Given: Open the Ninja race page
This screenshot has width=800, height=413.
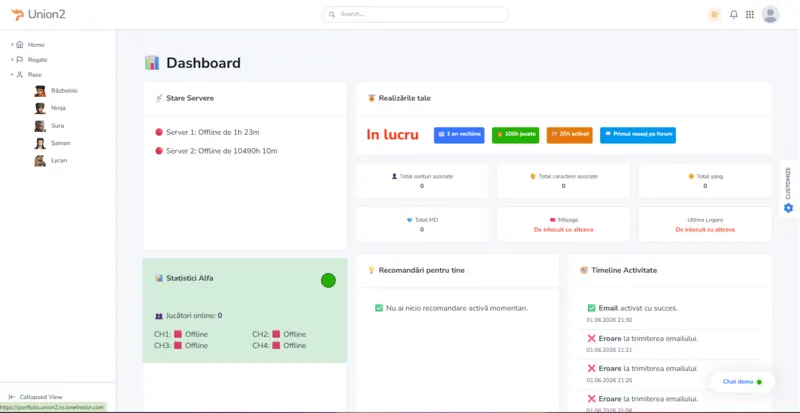Looking at the screenshot, I should click(x=58, y=108).
